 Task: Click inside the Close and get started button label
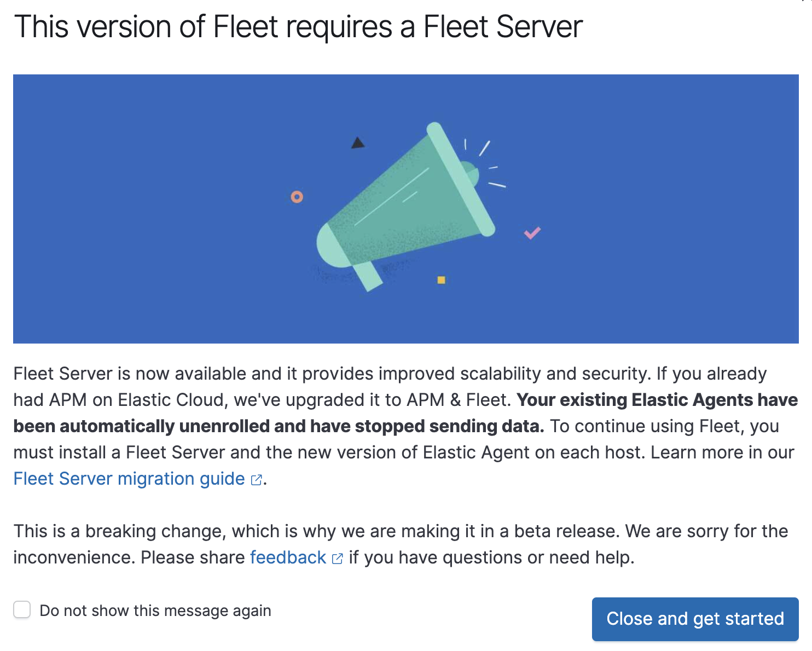(695, 619)
